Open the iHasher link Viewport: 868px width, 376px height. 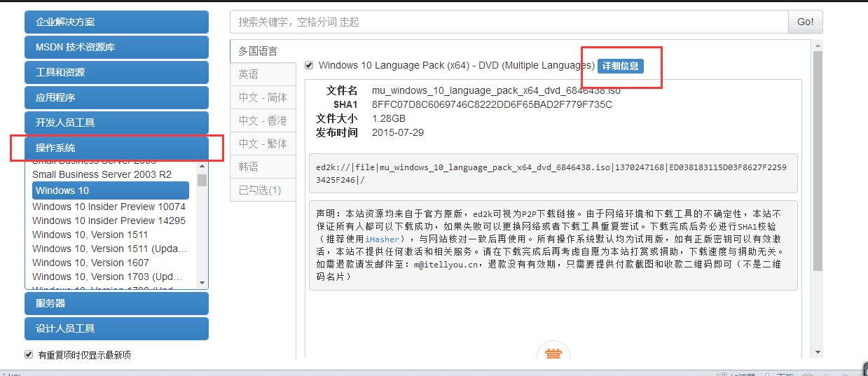click(x=383, y=239)
